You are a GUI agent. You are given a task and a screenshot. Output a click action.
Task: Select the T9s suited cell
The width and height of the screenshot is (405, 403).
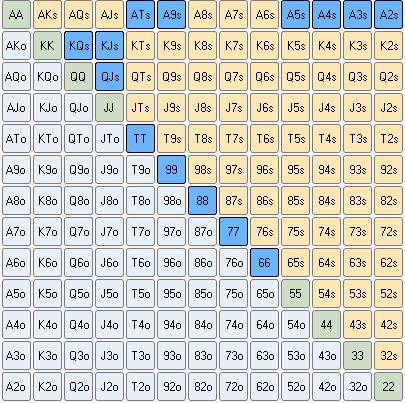click(171, 138)
